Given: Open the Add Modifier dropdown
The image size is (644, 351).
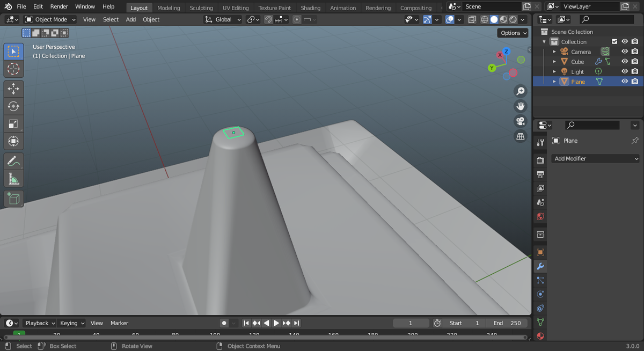Looking at the screenshot, I should pos(596,158).
